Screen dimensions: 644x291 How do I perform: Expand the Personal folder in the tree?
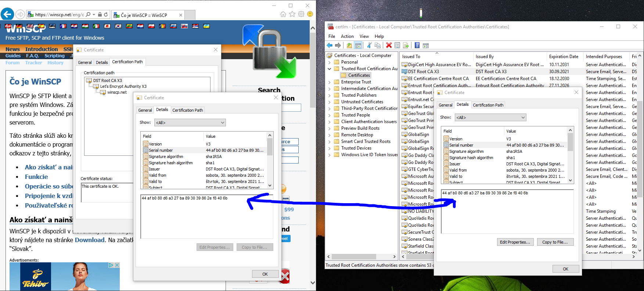point(330,62)
